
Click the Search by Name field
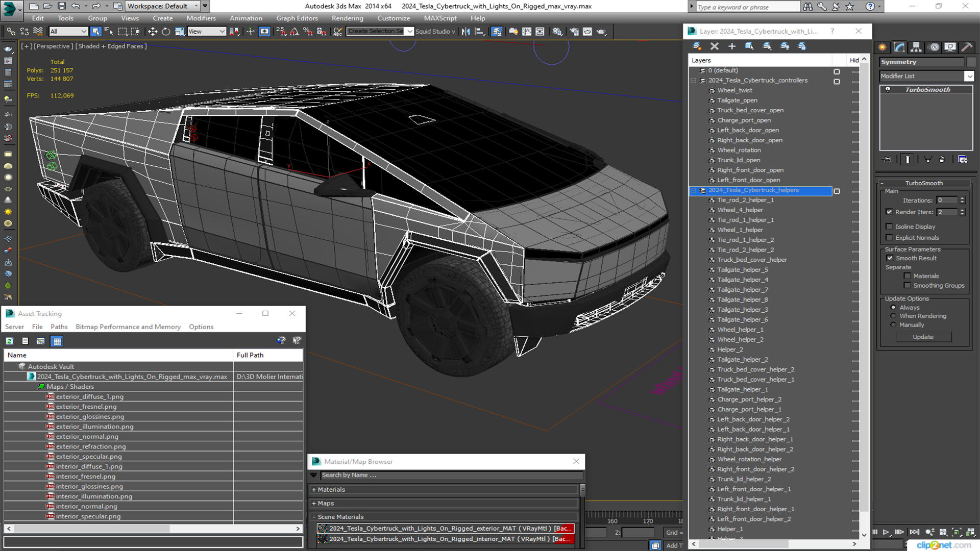pyautogui.click(x=451, y=475)
